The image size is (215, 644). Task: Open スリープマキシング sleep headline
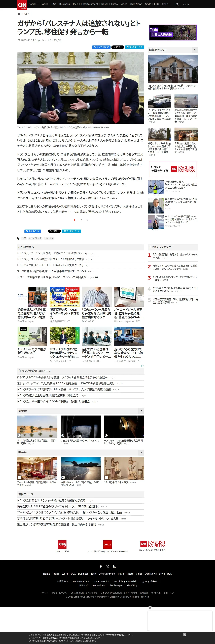(58, 507)
